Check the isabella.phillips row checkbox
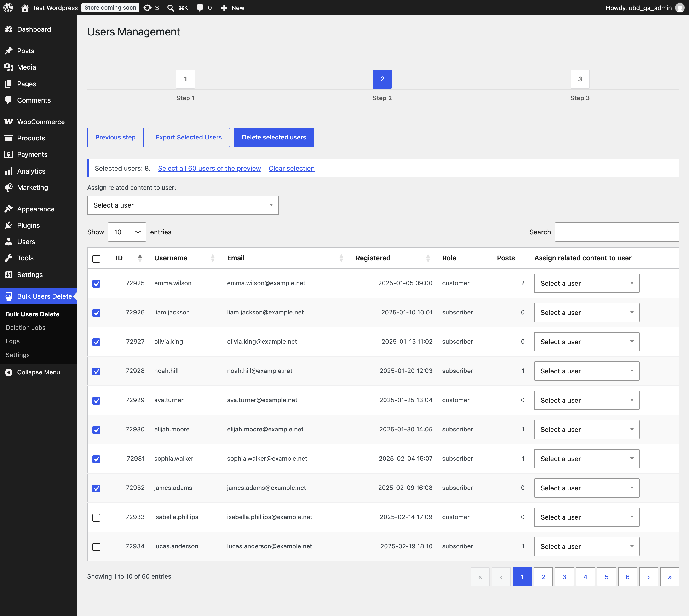This screenshot has height=616, width=689. (96, 517)
